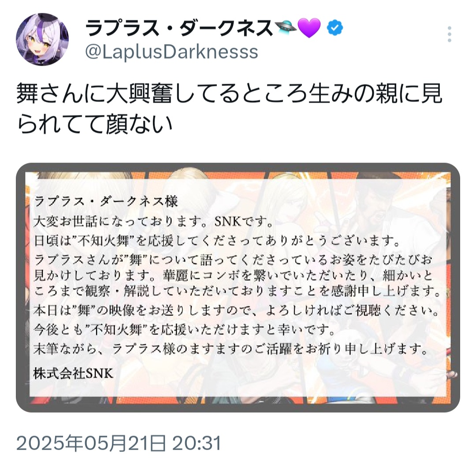
Task: Click the letter line beginning 末筆ながら
Action: pos(231,349)
